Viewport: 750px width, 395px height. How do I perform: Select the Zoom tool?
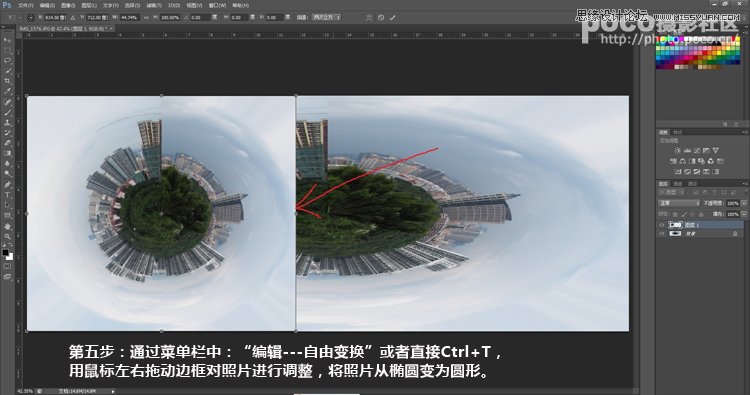7,236
